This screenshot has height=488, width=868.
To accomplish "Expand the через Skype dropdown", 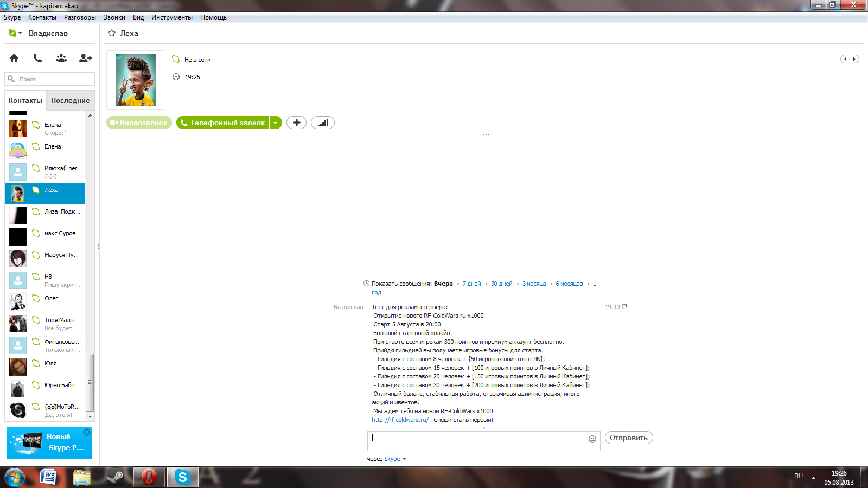I will pyautogui.click(x=395, y=459).
